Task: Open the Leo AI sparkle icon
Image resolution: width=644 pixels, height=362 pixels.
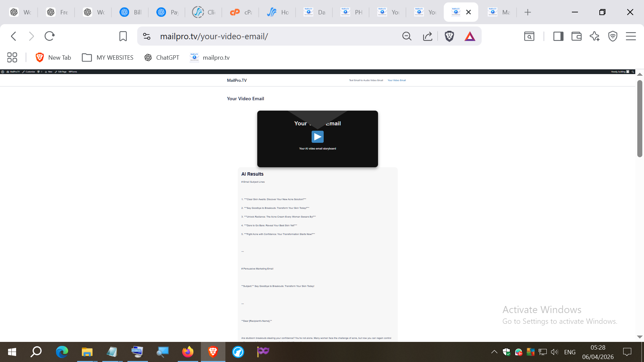Action: (x=594, y=36)
